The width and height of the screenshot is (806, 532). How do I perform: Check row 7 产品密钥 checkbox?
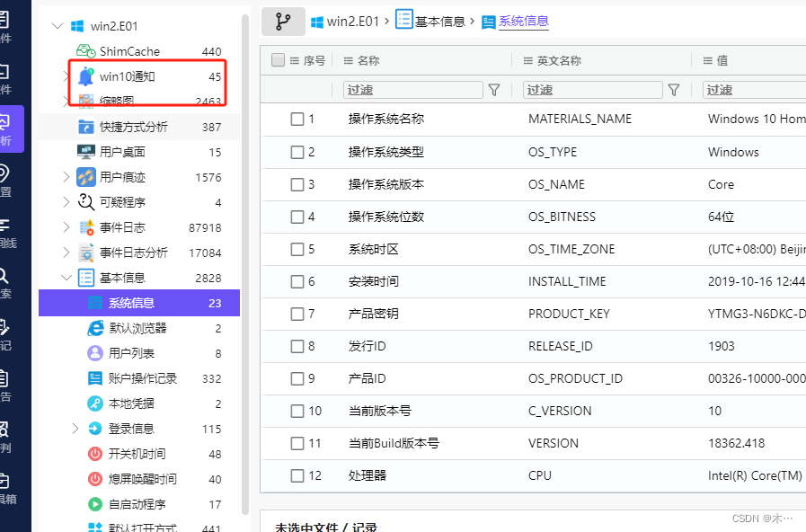(297, 314)
